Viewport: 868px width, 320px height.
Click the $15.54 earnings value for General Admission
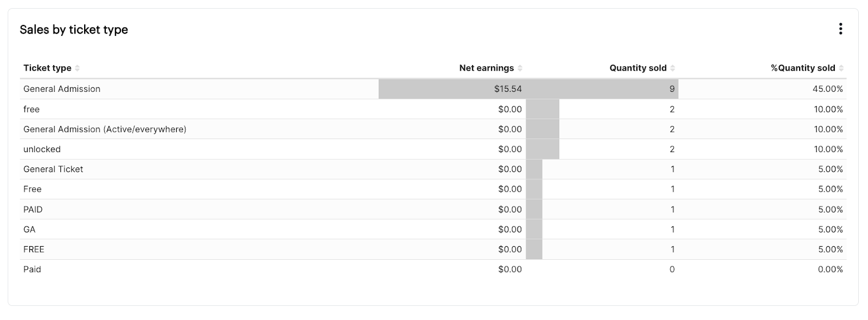tap(507, 89)
